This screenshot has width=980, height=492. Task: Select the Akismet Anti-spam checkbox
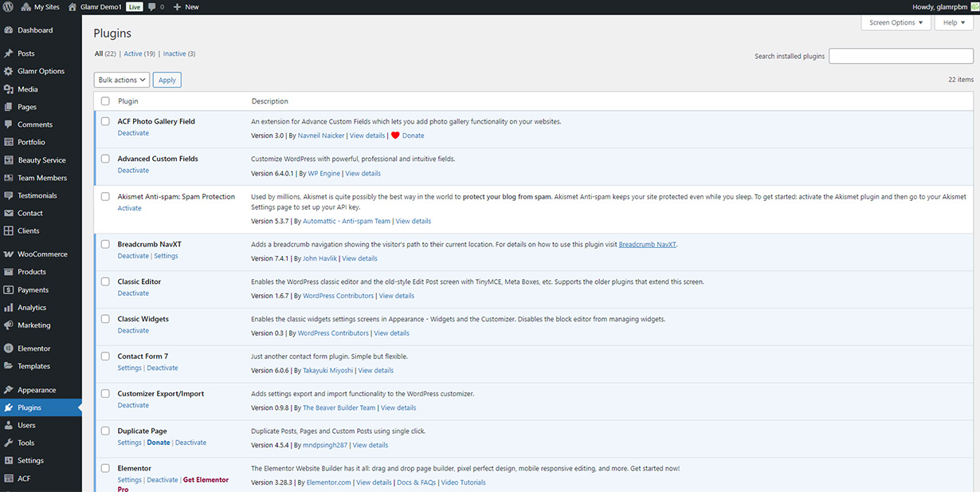click(x=105, y=196)
